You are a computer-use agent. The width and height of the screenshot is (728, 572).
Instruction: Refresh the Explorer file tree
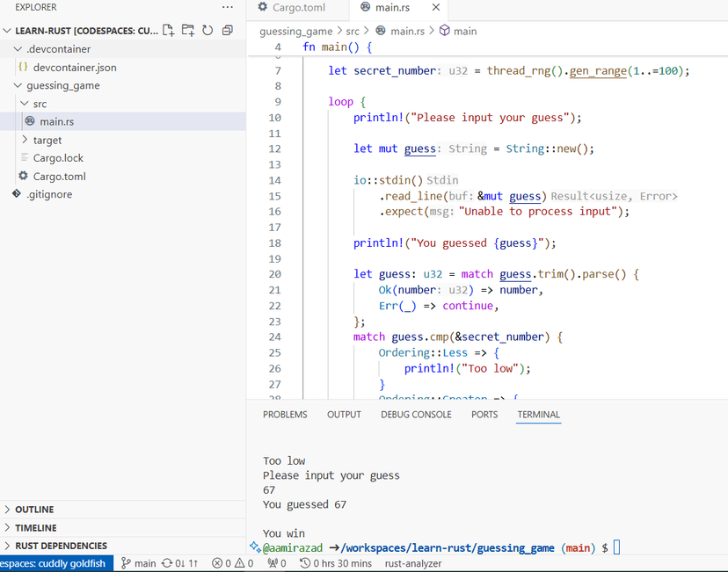click(x=207, y=31)
